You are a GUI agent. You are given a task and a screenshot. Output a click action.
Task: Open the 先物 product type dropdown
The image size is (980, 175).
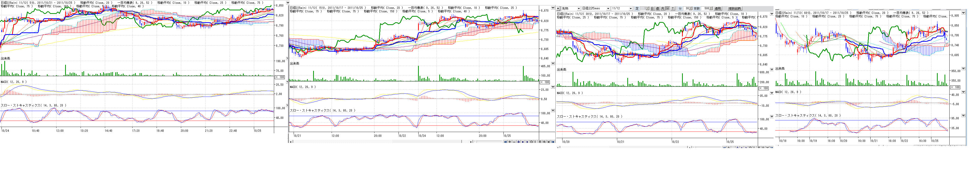pos(579,8)
